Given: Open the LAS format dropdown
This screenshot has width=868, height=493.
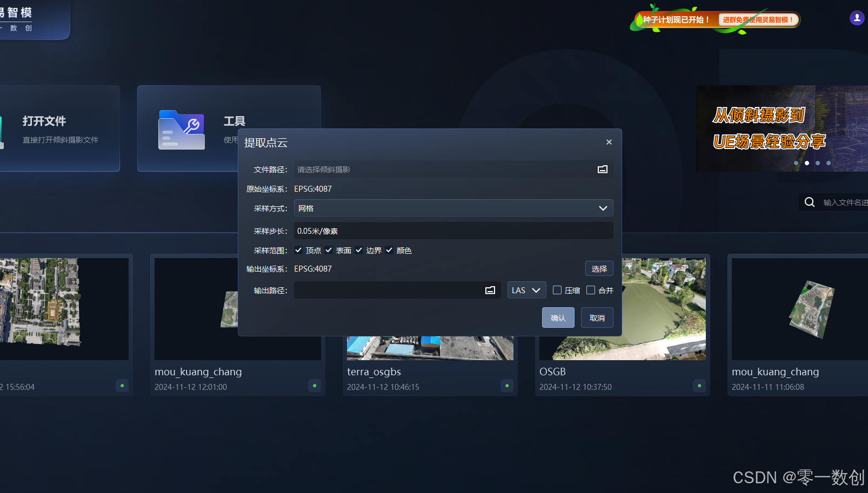Looking at the screenshot, I should coord(526,291).
